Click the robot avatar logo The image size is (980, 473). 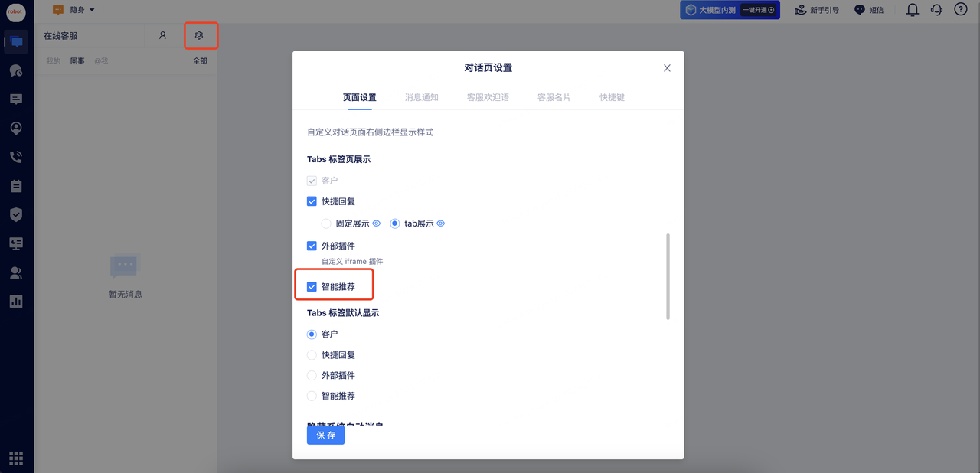tap(16, 11)
